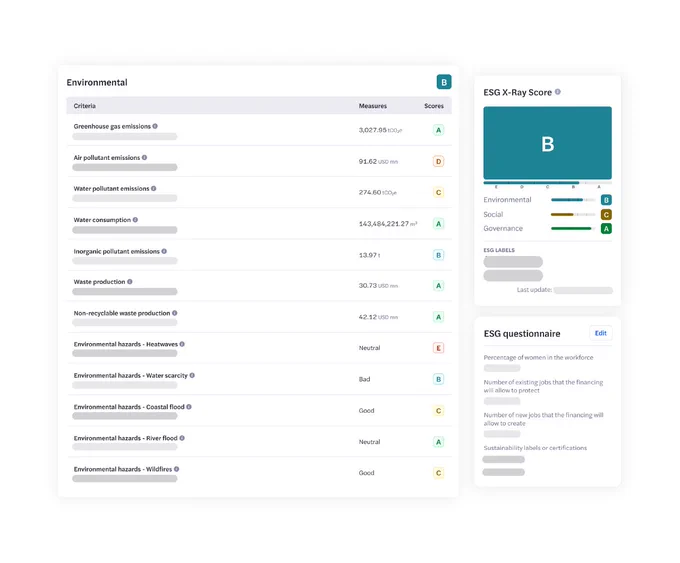Click the Social C badge in ESG X-Ray panel
The height and width of the screenshot is (563, 680).
pos(606,214)
